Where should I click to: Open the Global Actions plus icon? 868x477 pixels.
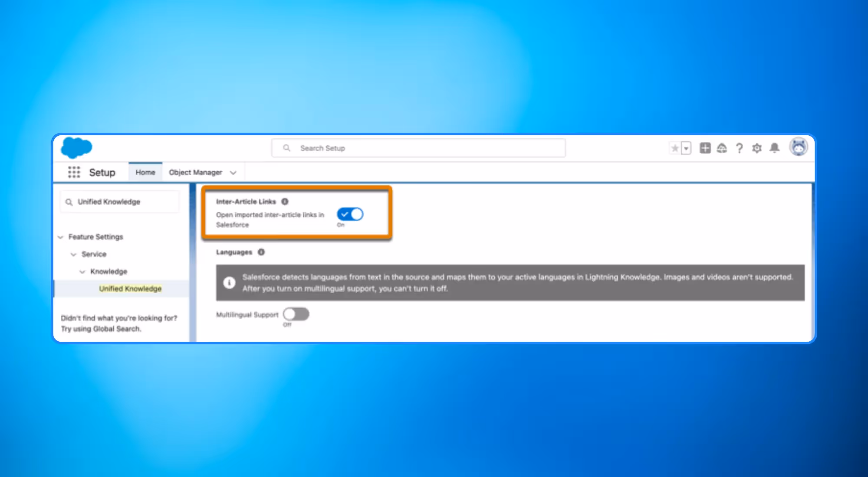(705, 148)
